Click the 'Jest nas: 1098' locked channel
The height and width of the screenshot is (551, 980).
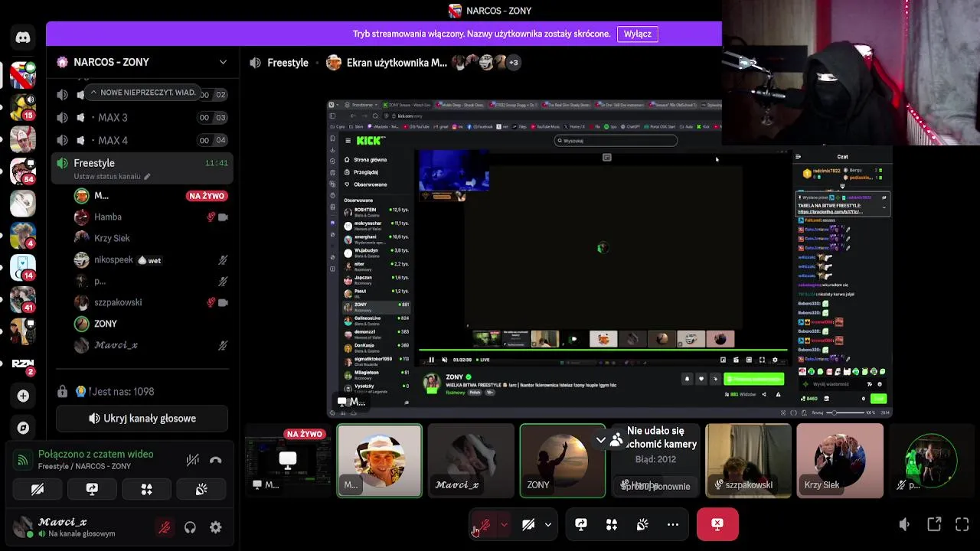(143, 391)
